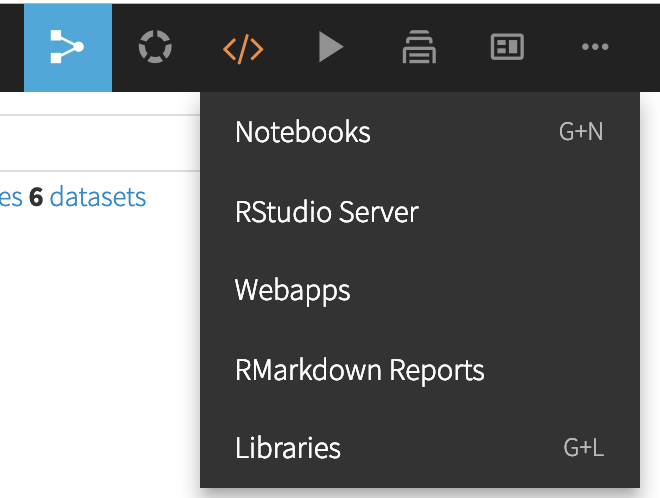This screenshot has width=660, height=498.
Task: Click the G+L shortcut label beside Libraries
Action: 584,447
